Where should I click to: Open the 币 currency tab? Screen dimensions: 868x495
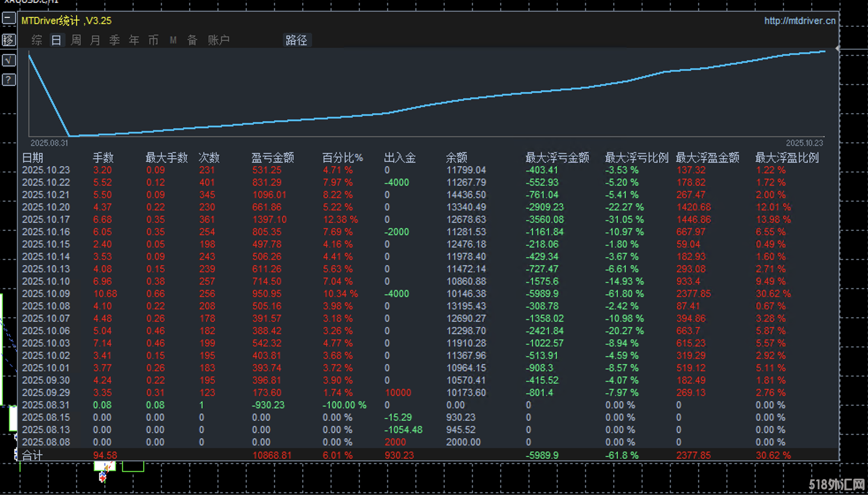153,40
